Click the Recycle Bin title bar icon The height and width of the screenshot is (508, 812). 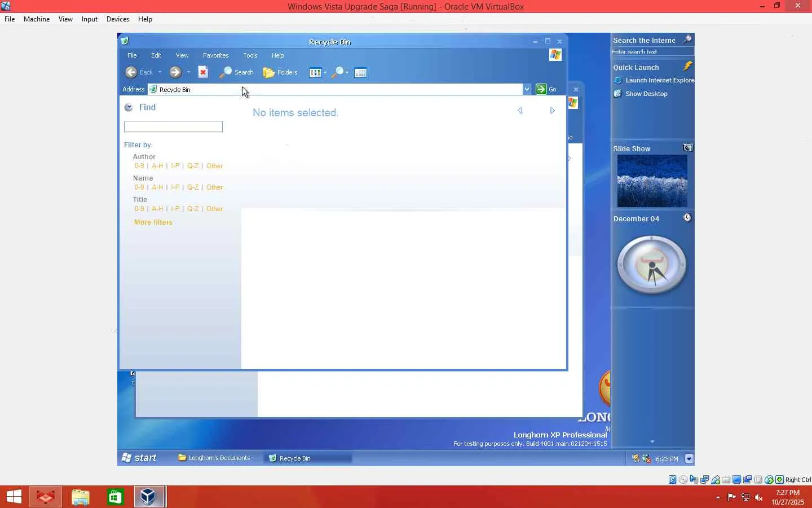coord(125,41)
